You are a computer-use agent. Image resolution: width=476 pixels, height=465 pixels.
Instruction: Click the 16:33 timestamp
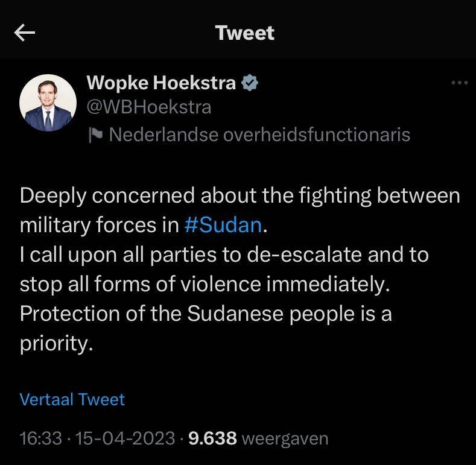click(x=40, y=438)
